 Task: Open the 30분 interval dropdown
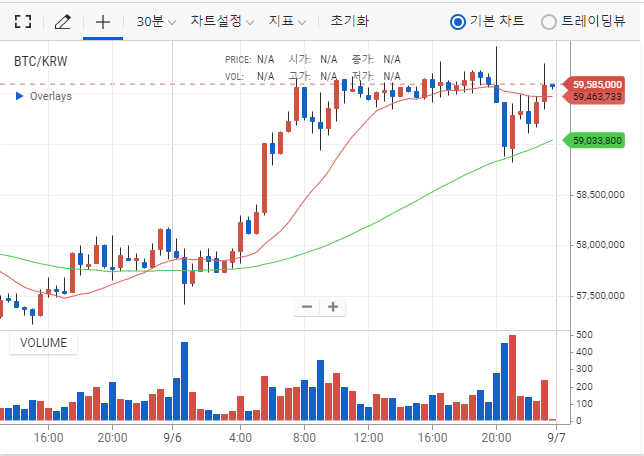click(156, 21)
